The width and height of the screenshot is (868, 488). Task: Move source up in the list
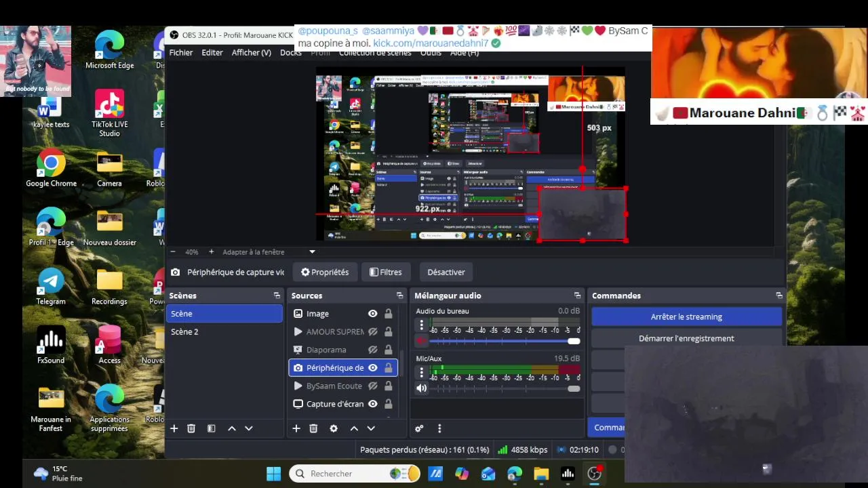coord(353,428)
